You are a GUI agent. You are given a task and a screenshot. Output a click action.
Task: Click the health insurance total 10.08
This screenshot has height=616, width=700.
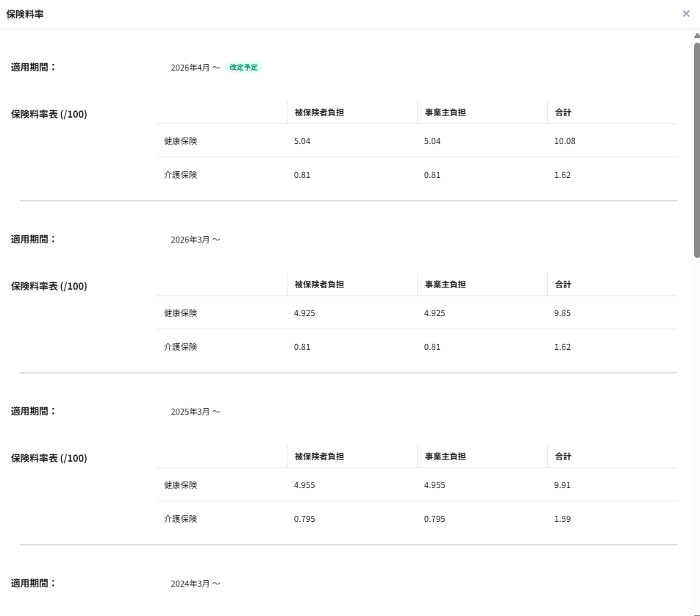565,141
